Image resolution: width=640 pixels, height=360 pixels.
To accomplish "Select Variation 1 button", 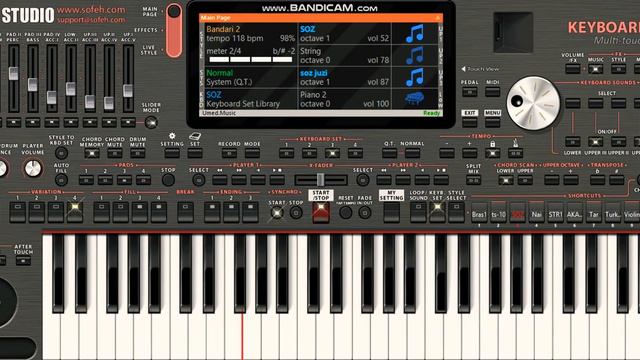I will 18,211.
